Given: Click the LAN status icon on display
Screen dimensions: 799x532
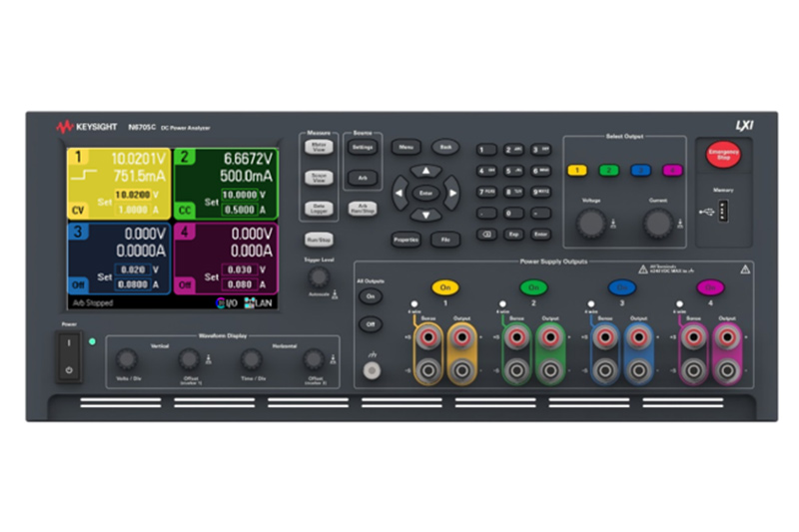Looking at the screenshot, I should [x=259, y=302].
